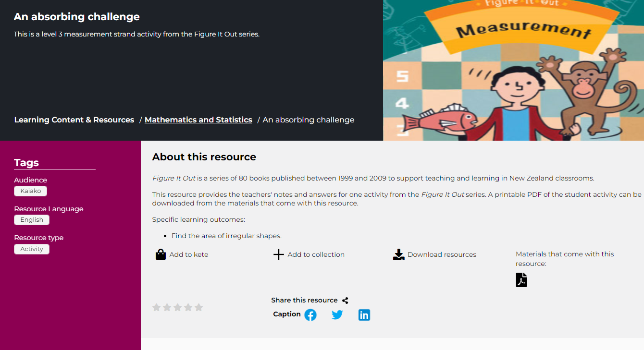Click the share symbol beside Share this resource
Viewport: 644px width, 350px height.
(345, 301)
